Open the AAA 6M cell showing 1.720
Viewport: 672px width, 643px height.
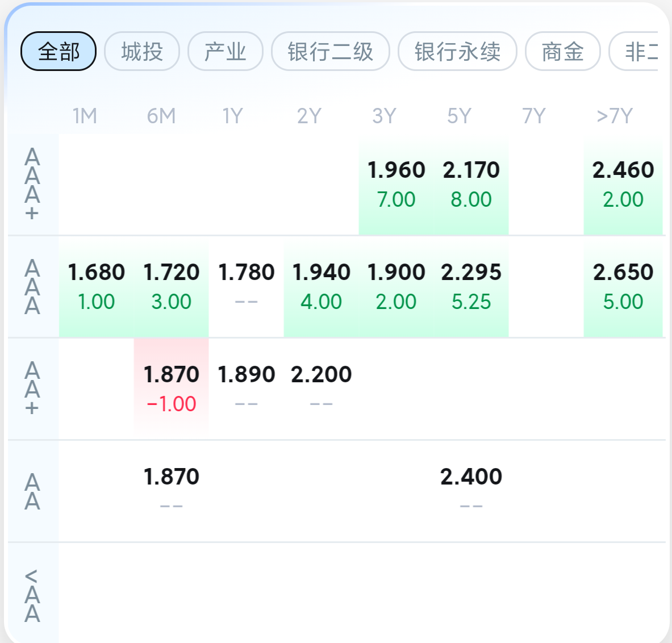point(172,286)
